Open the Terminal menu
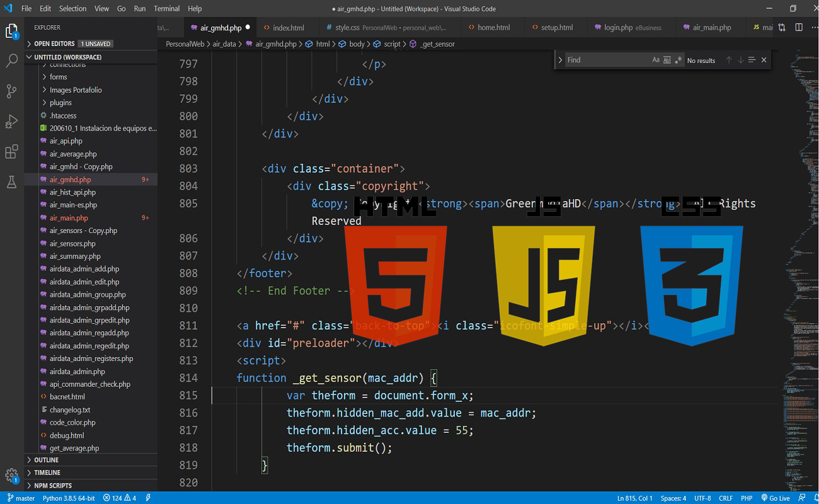The height and width of the screenshot is (504, 819). [167, 9]
